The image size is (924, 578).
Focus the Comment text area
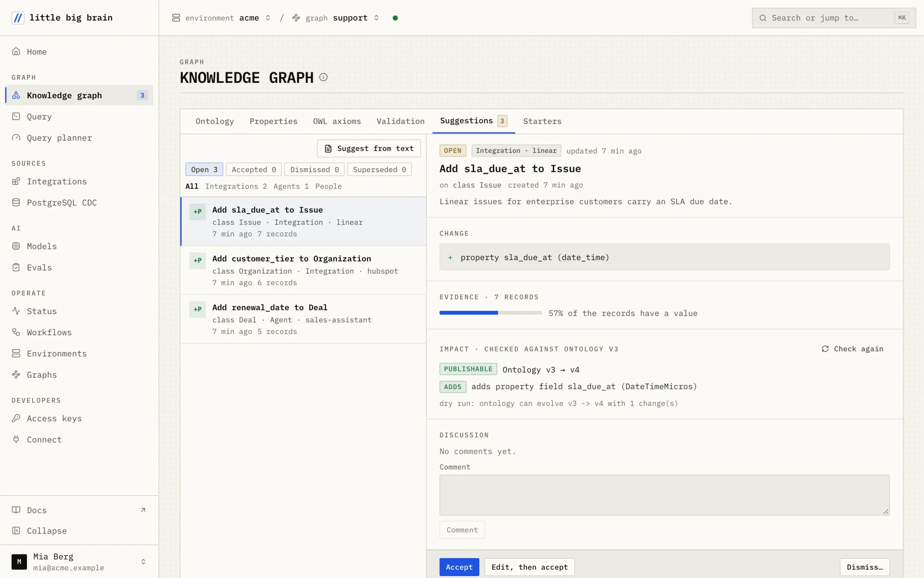point(664,495)
